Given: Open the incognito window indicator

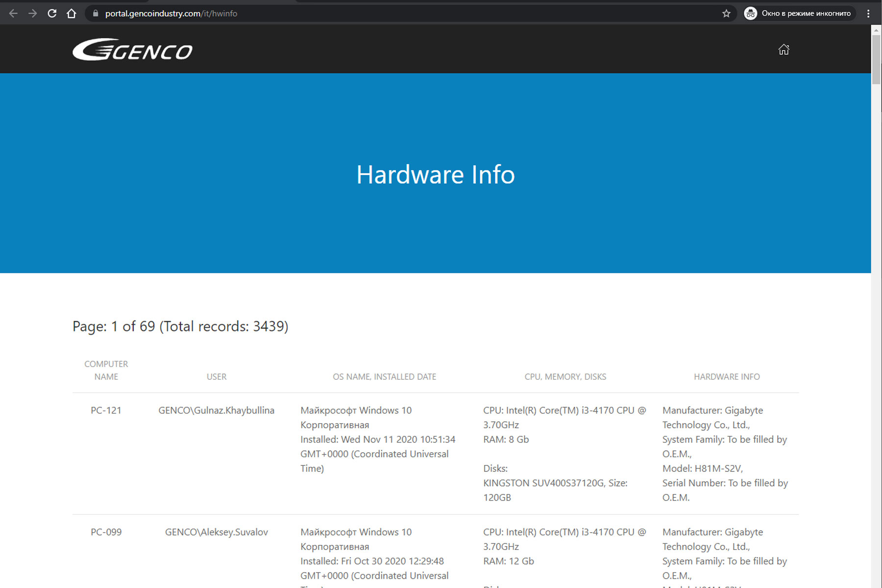Looking at the screenshot, I should coord(799,14).
